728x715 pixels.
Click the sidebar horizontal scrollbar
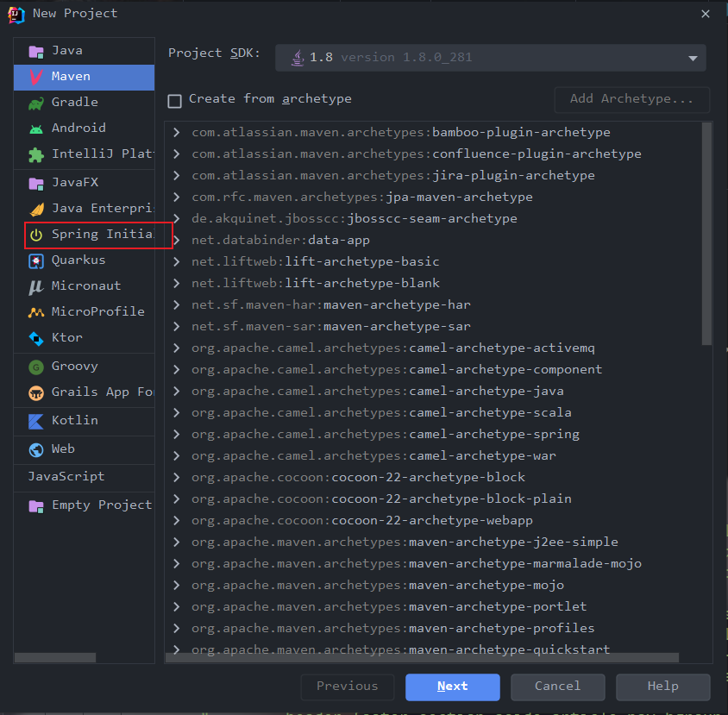[x=55, y=658]
